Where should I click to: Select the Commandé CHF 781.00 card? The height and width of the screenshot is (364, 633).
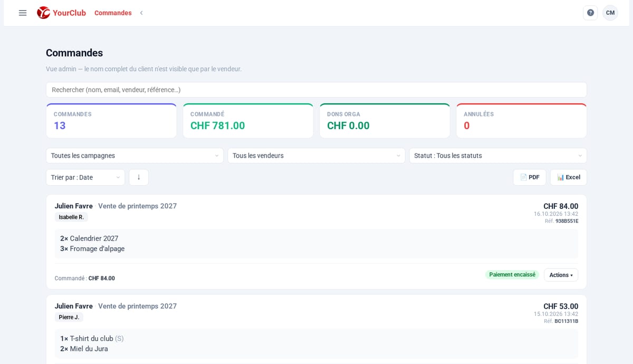(248, 121)
